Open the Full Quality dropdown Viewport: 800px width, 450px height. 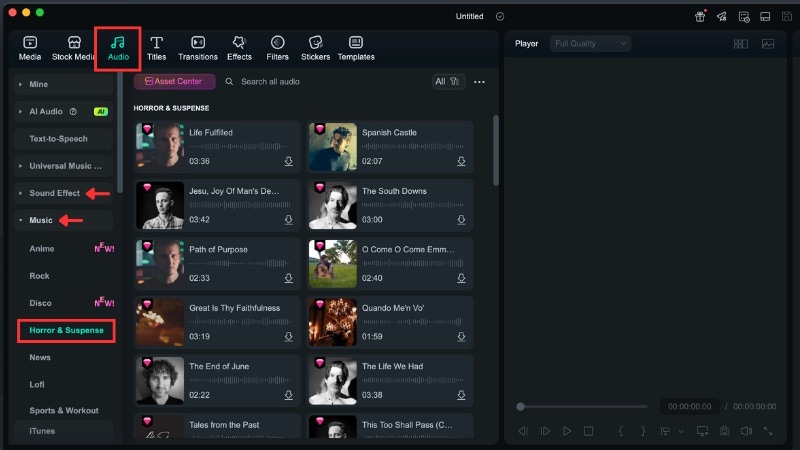click(x=590, y=43)
